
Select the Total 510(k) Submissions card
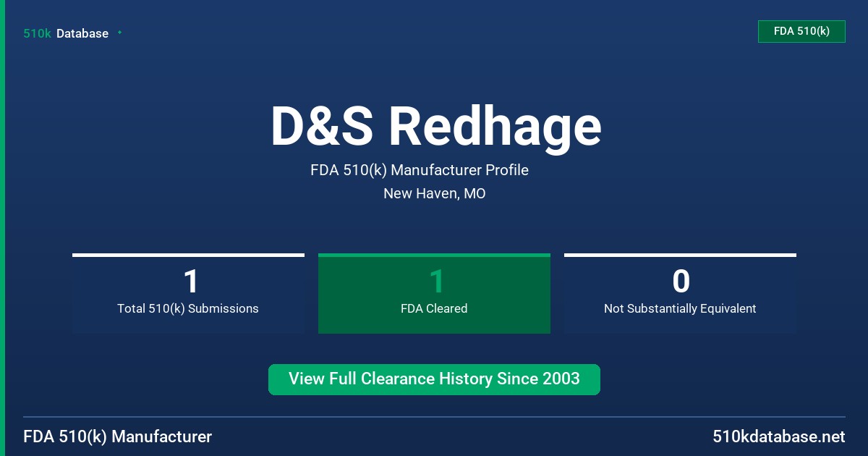coord(188,293)
